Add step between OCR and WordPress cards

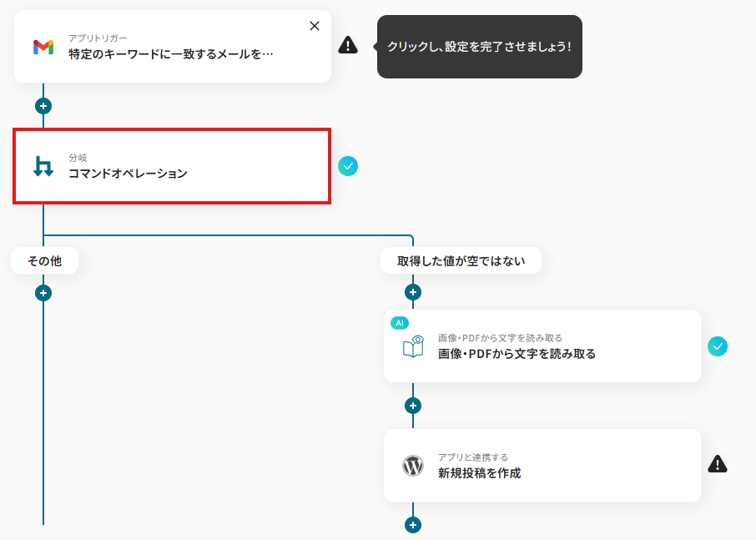413,406
